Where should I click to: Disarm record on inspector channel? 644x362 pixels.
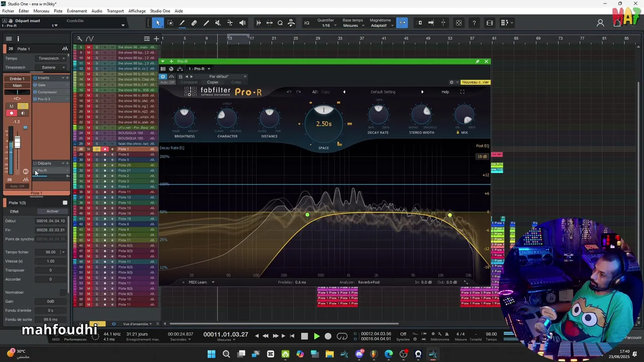[x=12, y=113]
